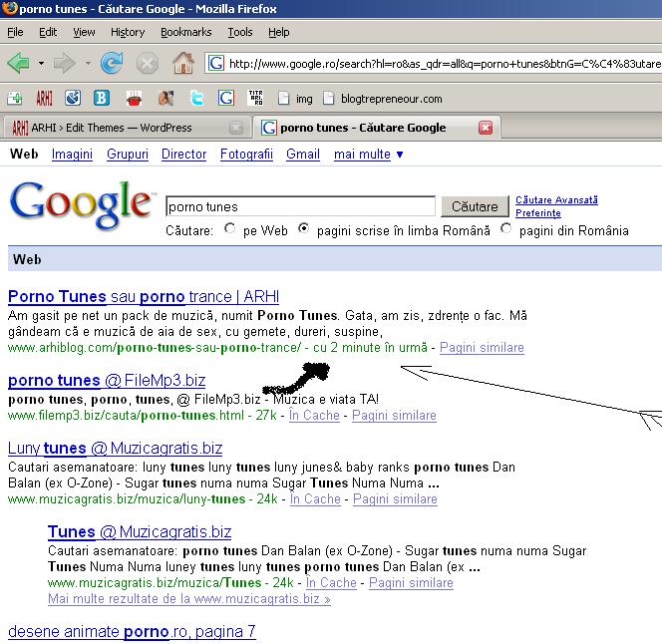Close the Căutare Google tab with red X
The image size is (662, 644).
coord(486,128)
